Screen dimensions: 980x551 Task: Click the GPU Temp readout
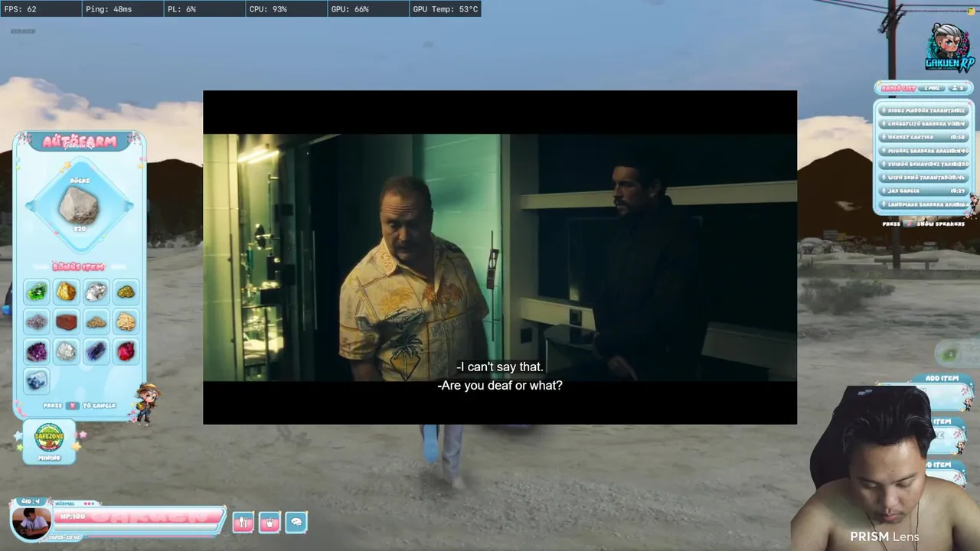click(445, 9)
